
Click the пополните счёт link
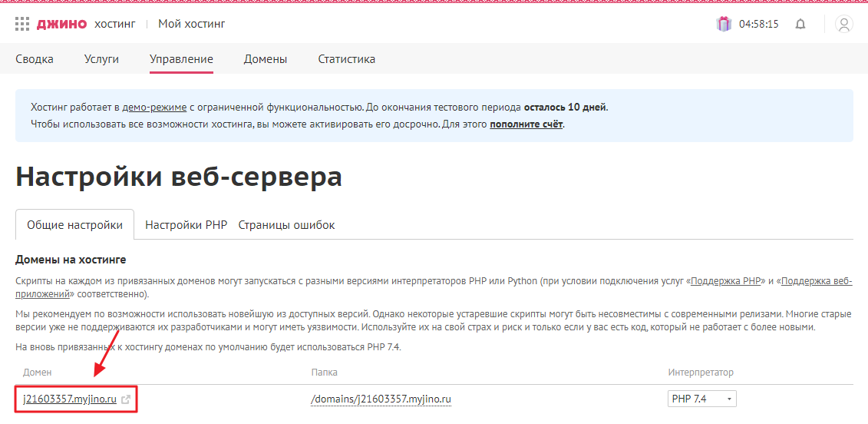pyautogui.click(x=526, y=124)
